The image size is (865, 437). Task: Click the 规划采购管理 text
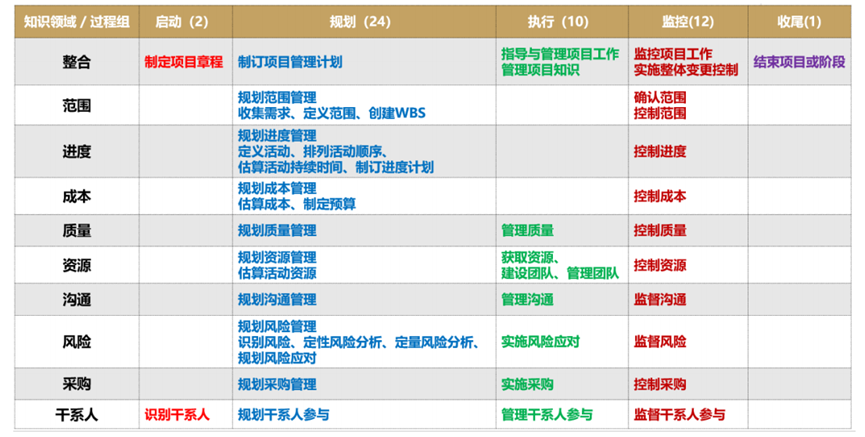(x=277, y=384)
